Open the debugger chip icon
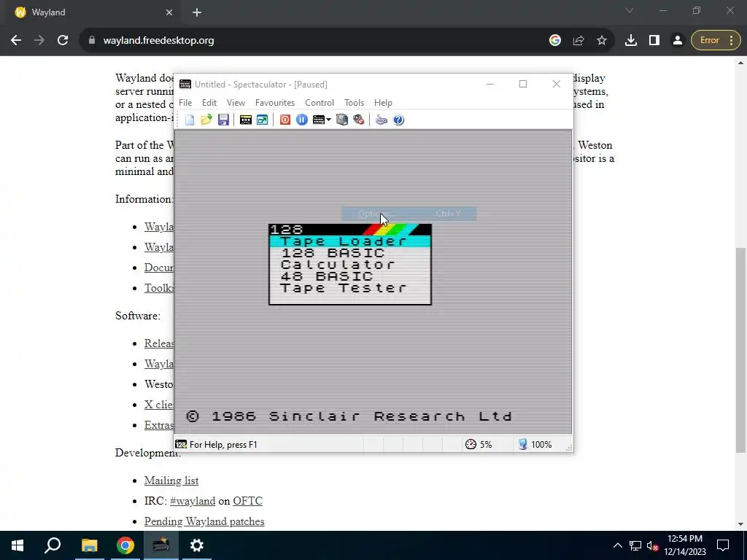The width and height of the screenshot is (747, 560). pos(342,120)
